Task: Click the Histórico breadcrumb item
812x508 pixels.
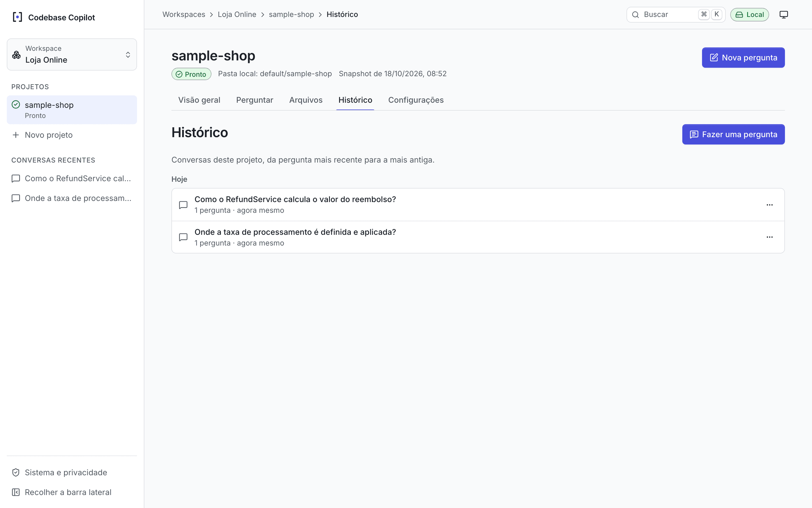Action: coord(342,14)
